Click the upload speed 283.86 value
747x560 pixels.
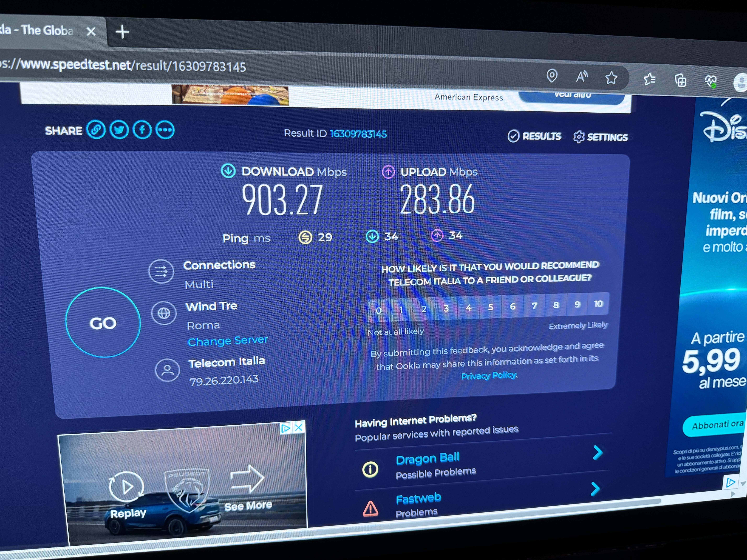tap(437, 199)
